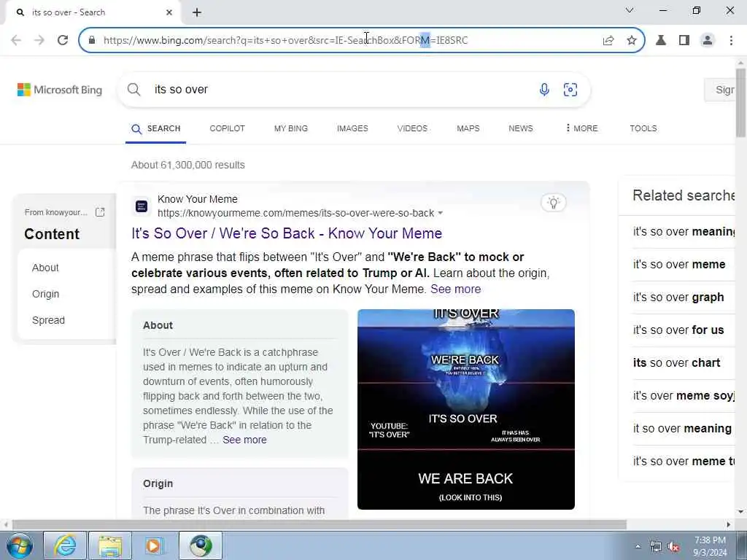Open tab search chevron in title bar
The height and width of the screenshot is (560, 747).
[x=630, y=10]
